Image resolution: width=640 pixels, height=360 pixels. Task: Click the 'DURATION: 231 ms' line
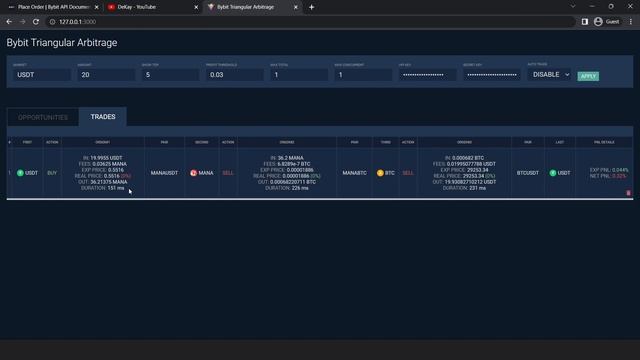point(464,188)
